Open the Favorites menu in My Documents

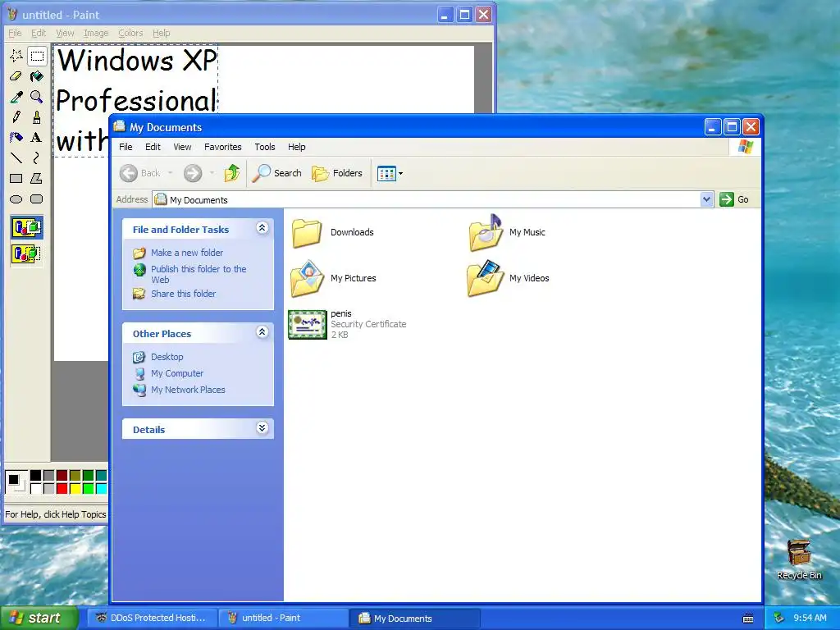pos(223,147)
